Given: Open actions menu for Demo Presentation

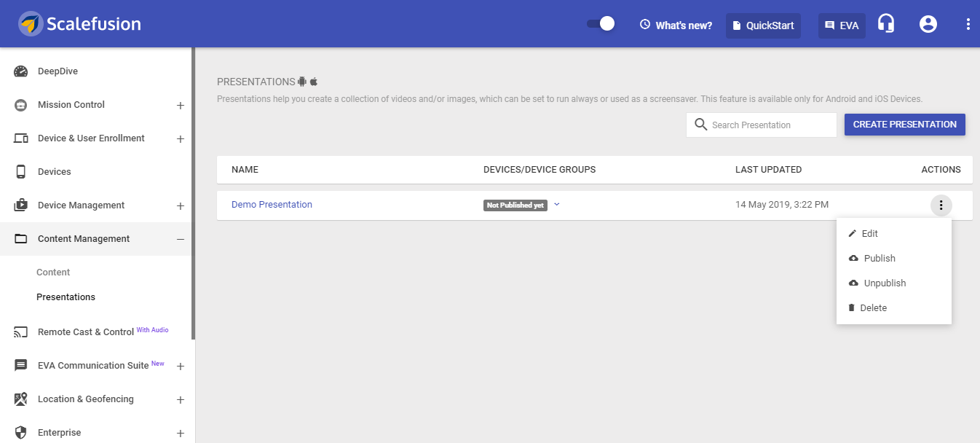Looking at the screenshot, I should pos(941,205).
